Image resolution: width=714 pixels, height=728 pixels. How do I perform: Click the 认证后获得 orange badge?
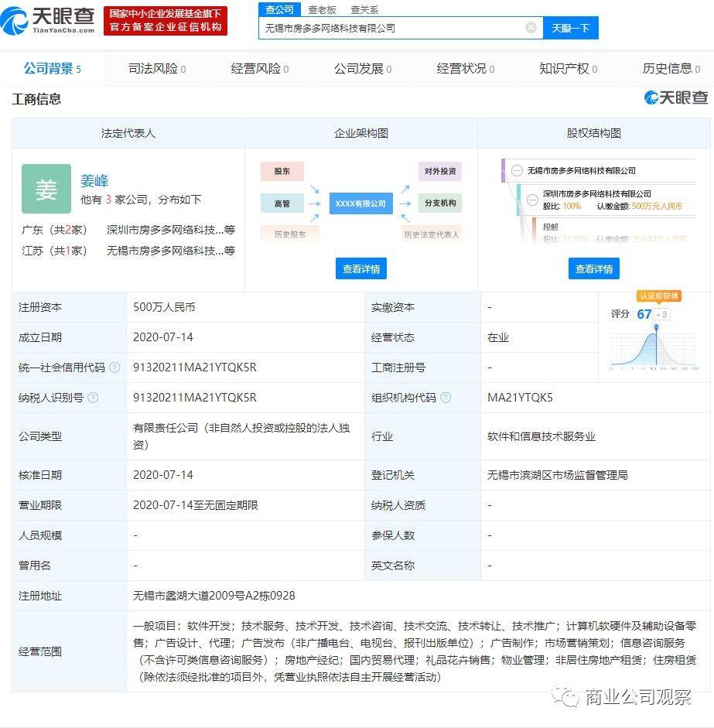pyautogui.click(x=659, y=296)
